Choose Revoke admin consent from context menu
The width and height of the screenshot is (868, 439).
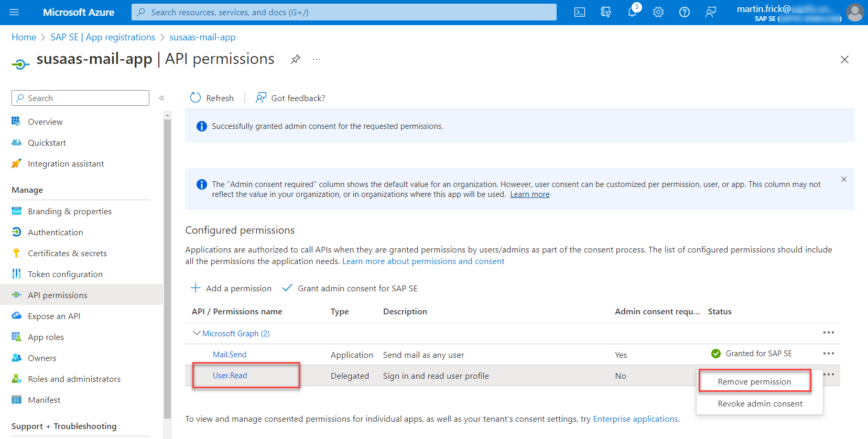[x=760, y=404]
